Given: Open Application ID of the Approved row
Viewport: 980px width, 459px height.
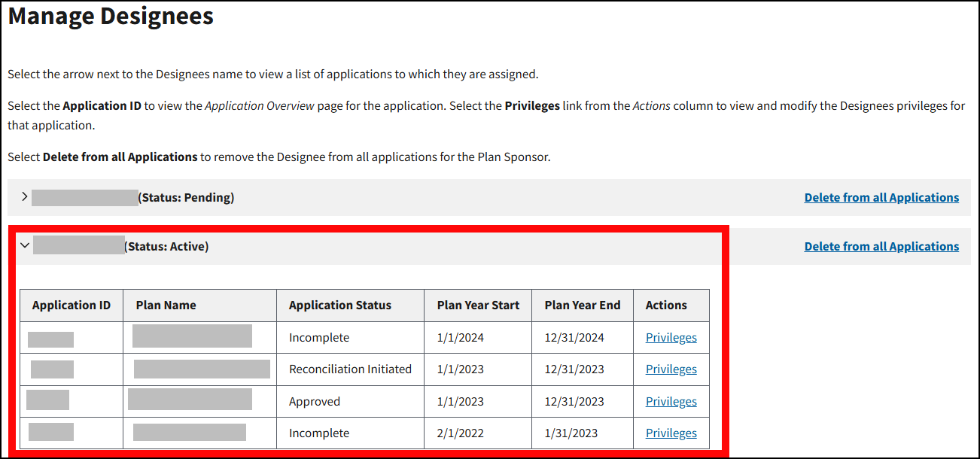Looking at the screenshot, I should (x=47, y=400).
